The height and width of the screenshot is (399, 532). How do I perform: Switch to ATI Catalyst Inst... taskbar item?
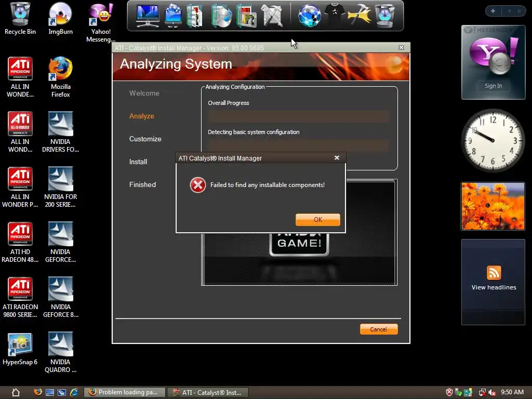[208, 393]
